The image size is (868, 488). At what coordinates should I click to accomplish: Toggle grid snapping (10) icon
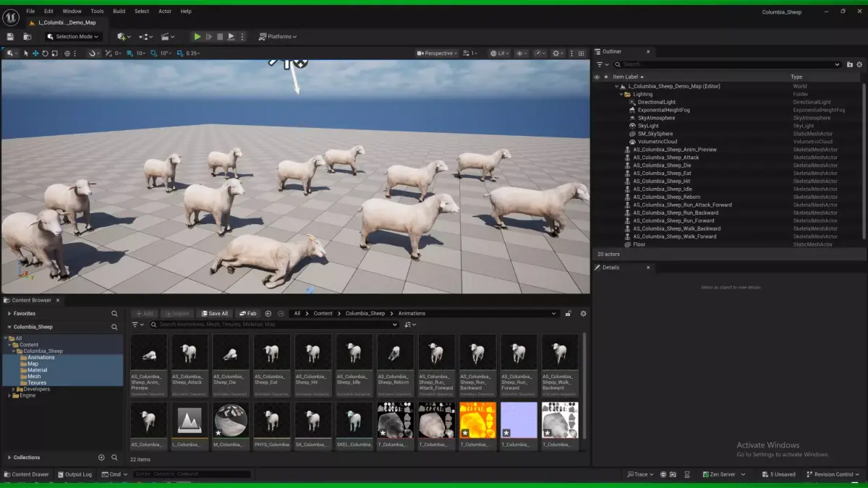click(x=130, y=53)
